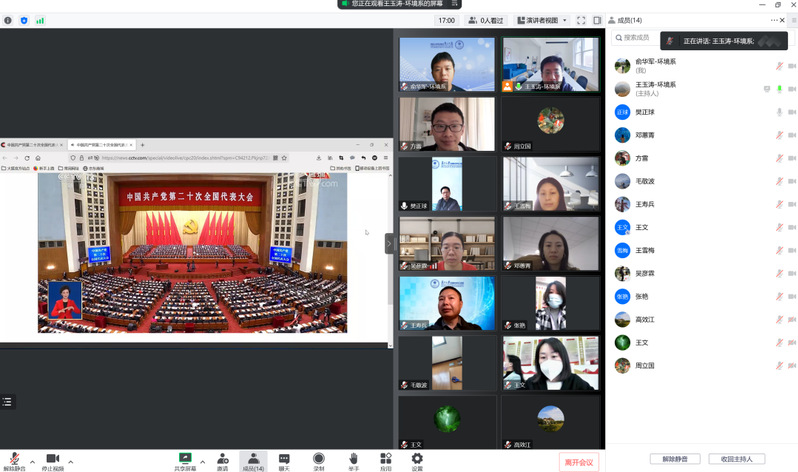Click undo arrow icon in shared browser toolbar

click(x=363, y=158)
